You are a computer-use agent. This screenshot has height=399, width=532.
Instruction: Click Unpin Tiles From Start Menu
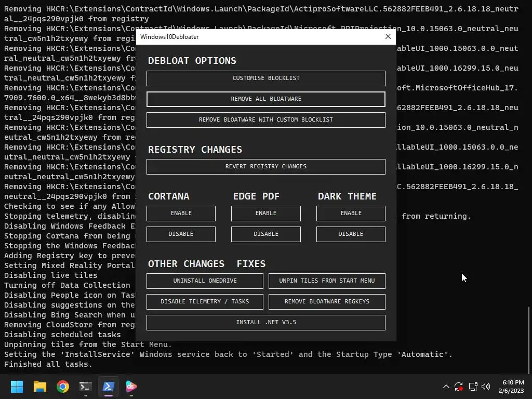(327, 281)
